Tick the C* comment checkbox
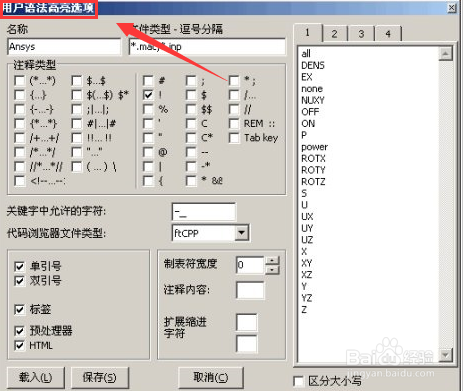Screen dimensions: 463x391 click(191, 138)
